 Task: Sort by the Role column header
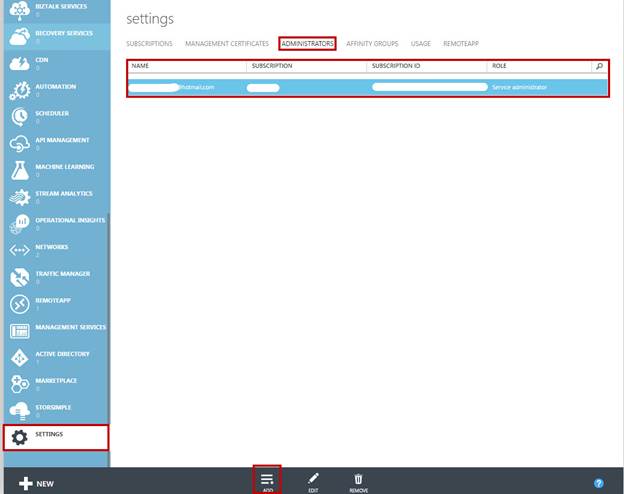click(x=499, y=66)
